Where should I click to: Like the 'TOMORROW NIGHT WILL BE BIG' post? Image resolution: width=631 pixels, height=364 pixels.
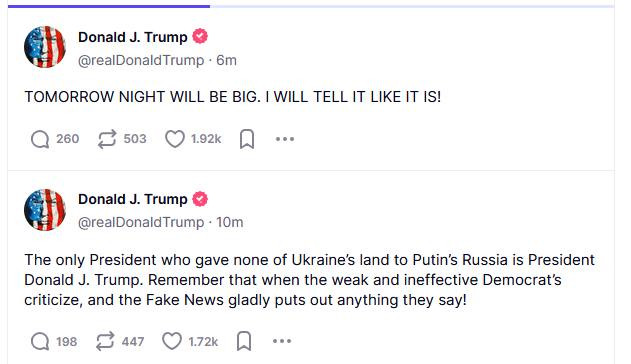[175, 139]
